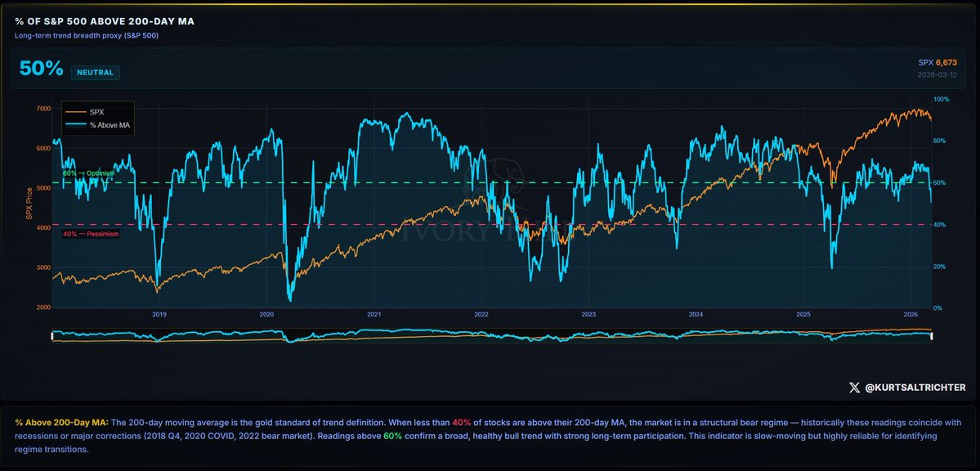Click the 2021 x-axis label
Screen dimensions: 980x471
[374, 315]
